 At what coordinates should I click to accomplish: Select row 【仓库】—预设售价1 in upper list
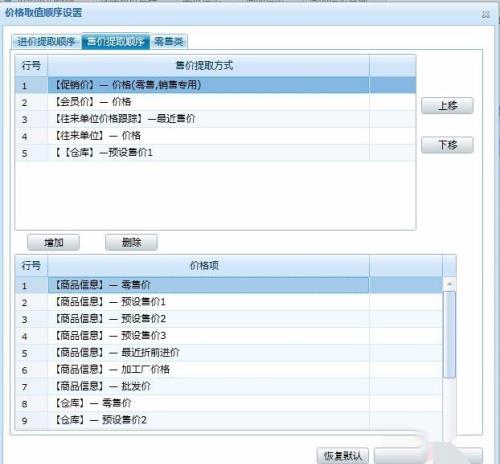pos(215,153)
